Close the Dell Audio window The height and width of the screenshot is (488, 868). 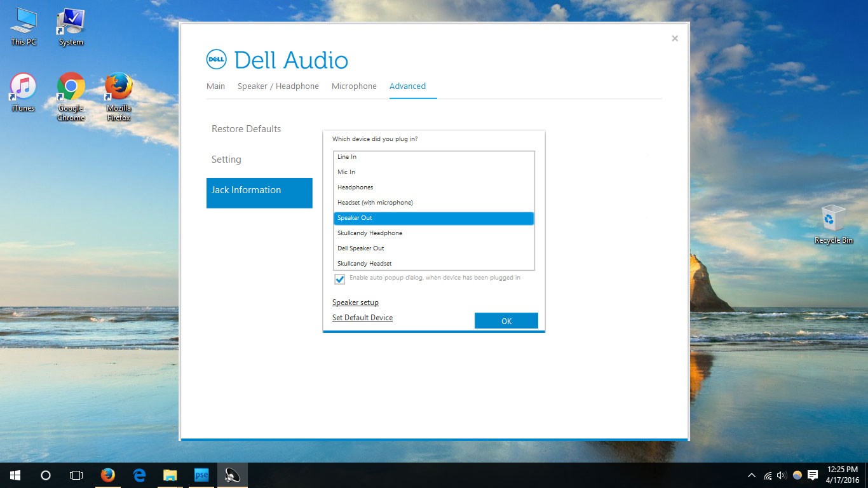tap(675, 38)
